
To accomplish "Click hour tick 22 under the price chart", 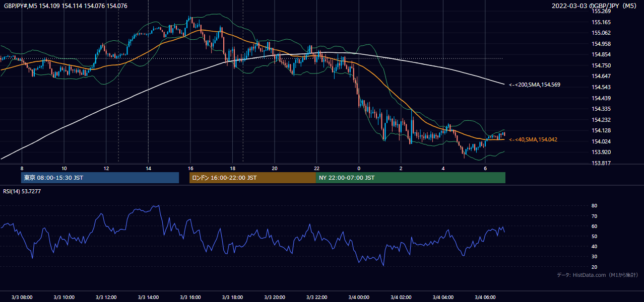I will (316, 168).
